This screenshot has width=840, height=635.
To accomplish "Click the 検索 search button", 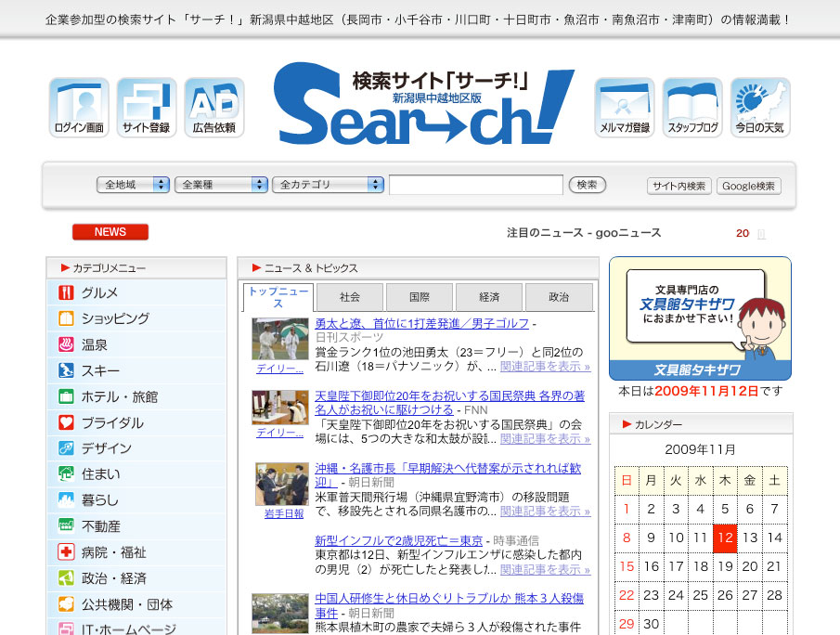I will pos(587,185).
